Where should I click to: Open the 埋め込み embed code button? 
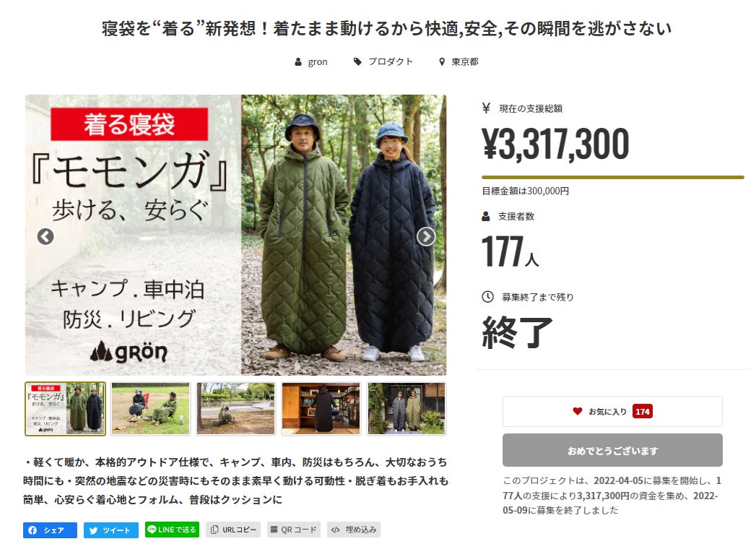pyautogui.click(x=354, y=530)
